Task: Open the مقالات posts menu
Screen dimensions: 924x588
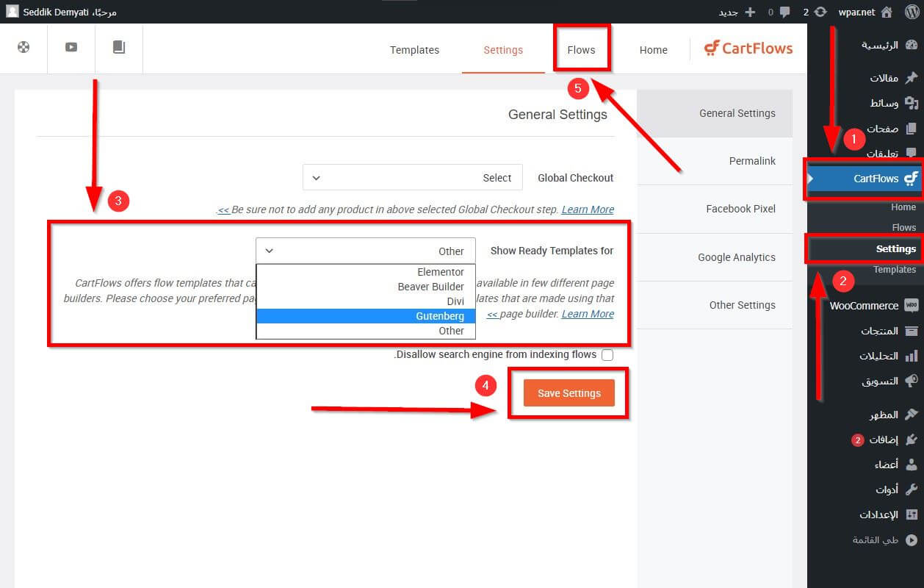Action: 893,78
